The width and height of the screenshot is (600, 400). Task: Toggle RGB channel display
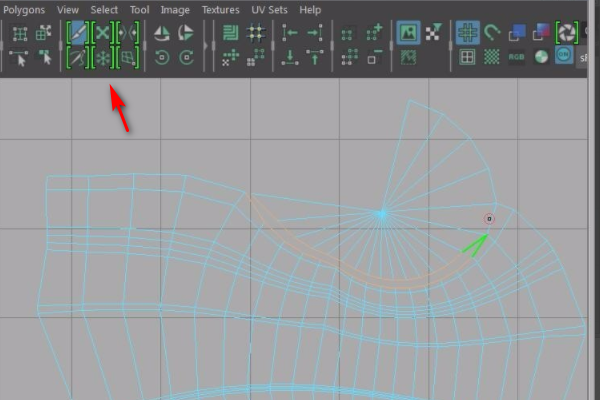coord(516,57)
